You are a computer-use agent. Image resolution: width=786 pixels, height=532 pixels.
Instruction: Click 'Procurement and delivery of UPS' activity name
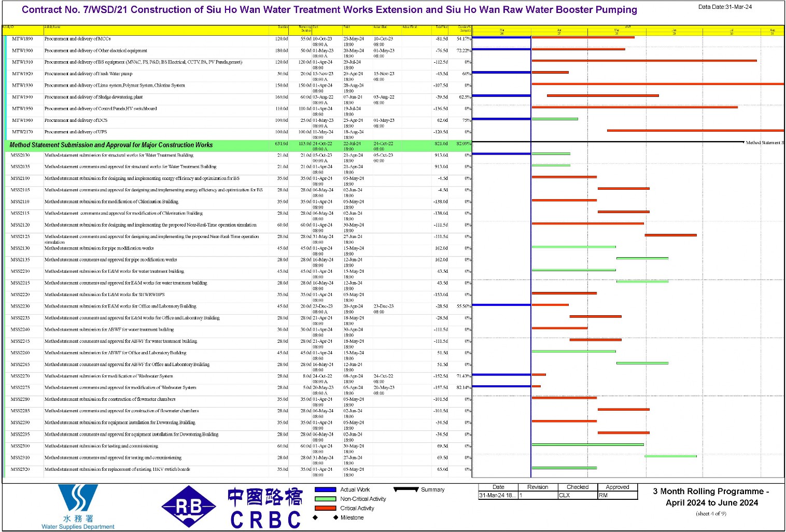(x=76, y=132)
